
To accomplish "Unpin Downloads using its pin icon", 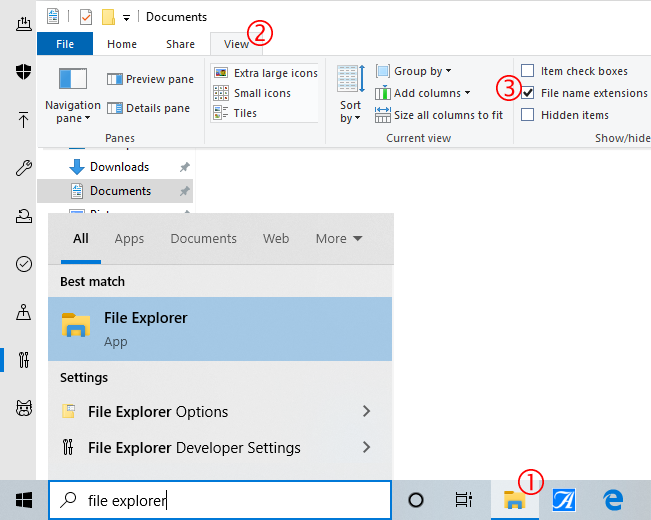I will (184, 167).
